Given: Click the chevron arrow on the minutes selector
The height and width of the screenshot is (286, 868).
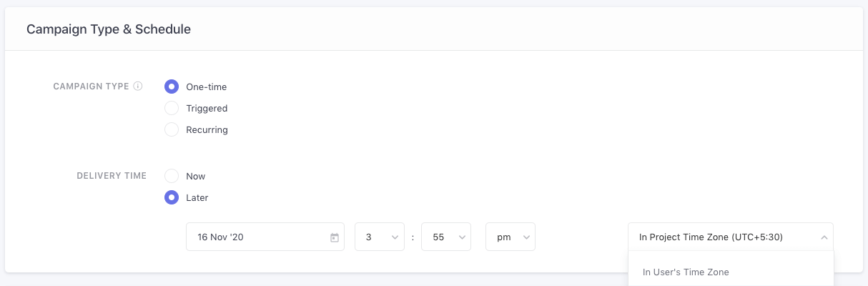Looking at the screenshot, I should click(462, 237).
